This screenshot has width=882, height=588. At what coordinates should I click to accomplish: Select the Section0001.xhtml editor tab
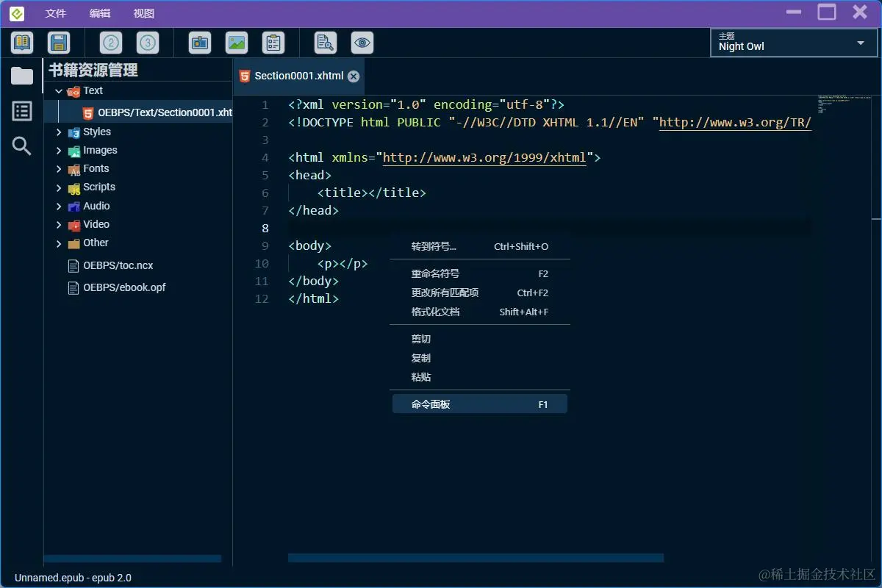tap(298, 76)
